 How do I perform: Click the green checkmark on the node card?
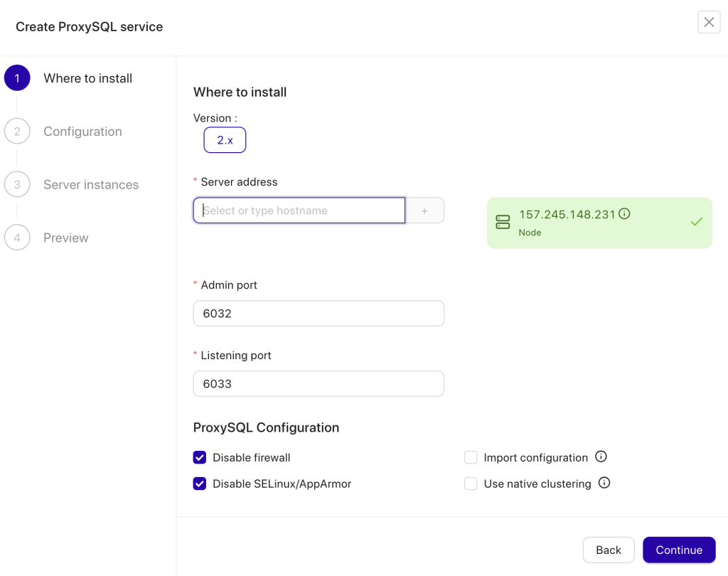[696, 221]
